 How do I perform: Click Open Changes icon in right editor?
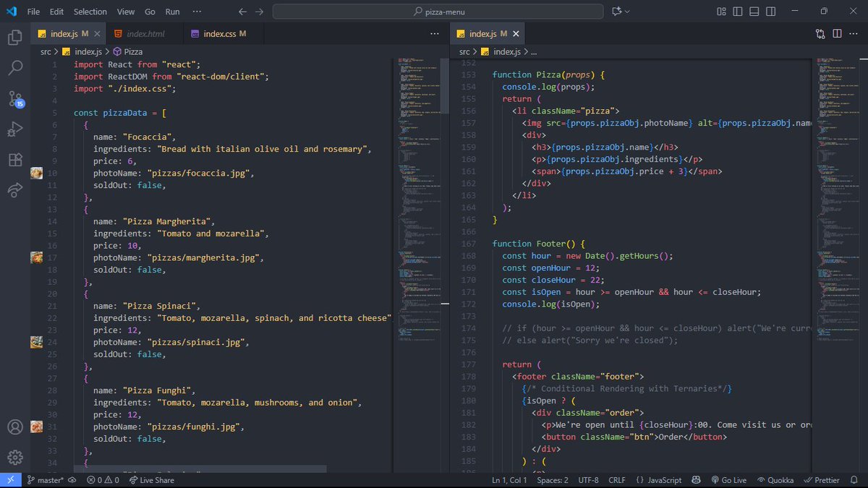click(x=820, y=33)
